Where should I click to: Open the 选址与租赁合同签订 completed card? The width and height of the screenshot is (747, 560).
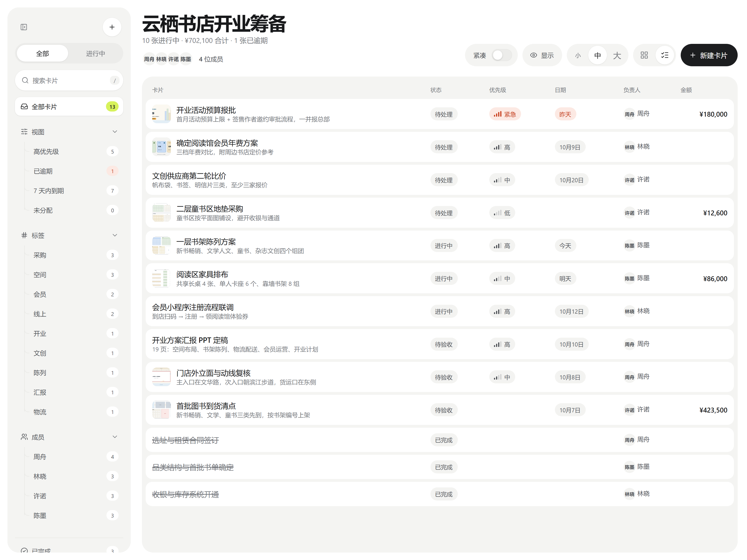point(439,440)
